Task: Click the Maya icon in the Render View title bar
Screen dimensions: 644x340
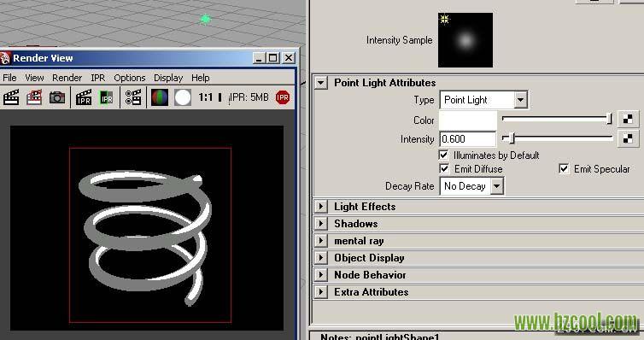Action: click(x=5, y=58)
